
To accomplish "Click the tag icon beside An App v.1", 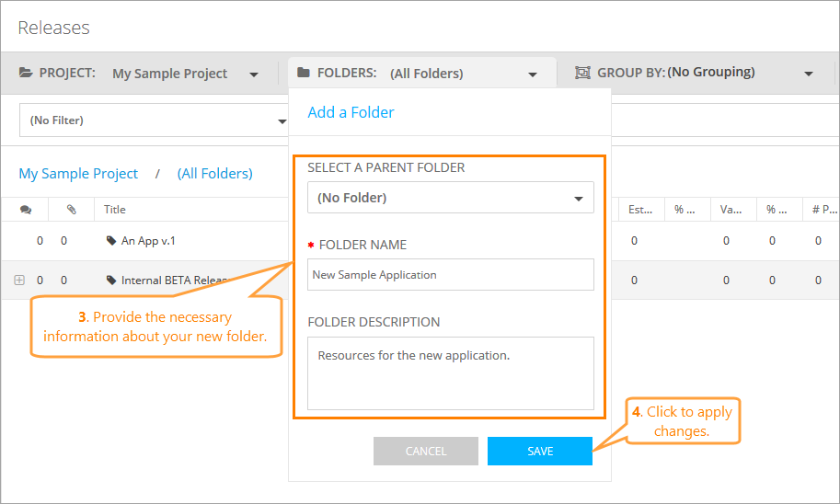I will (111, 241).
